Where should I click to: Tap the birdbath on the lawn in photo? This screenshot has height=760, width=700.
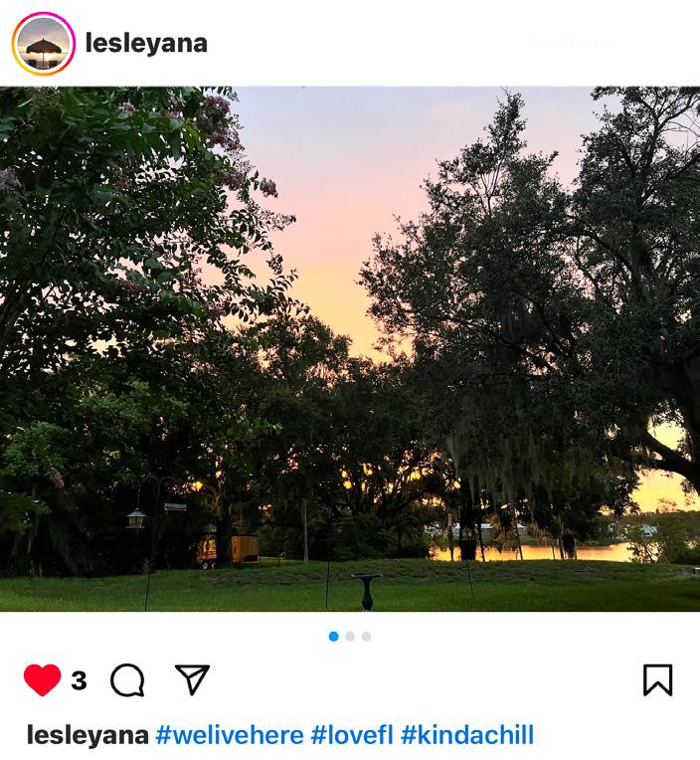coord(367,591)
